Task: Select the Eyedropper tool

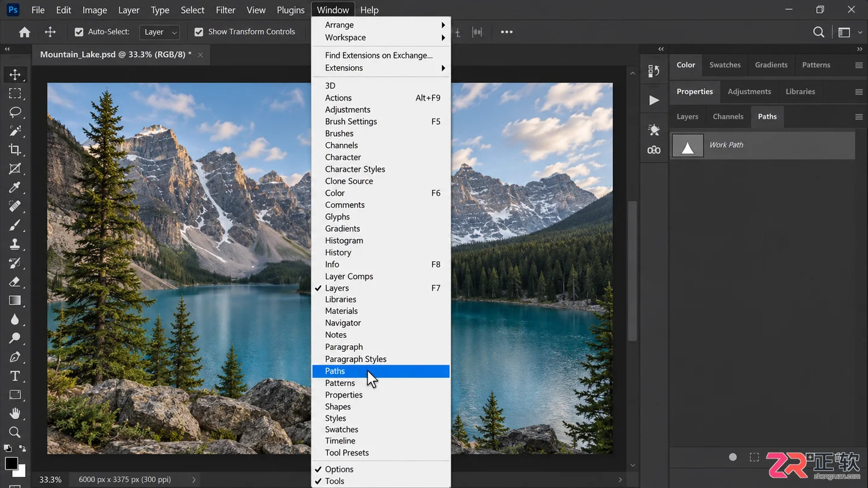Action: click(15, 187)
